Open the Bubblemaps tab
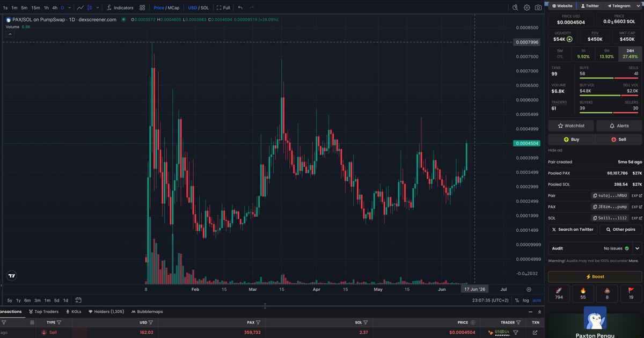 pyautogui.click(x=147, y=311)
